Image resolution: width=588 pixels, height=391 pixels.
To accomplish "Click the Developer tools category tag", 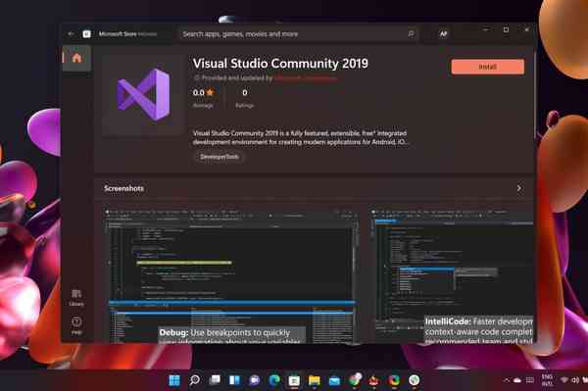I will pyautogui.click(x=220, y=157).
